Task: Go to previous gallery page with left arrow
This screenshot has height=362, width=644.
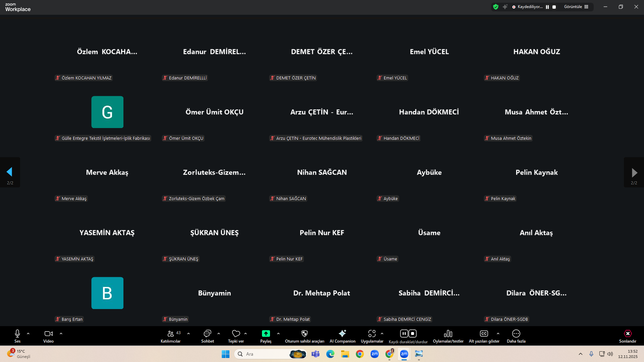Action: pos(10,172)
